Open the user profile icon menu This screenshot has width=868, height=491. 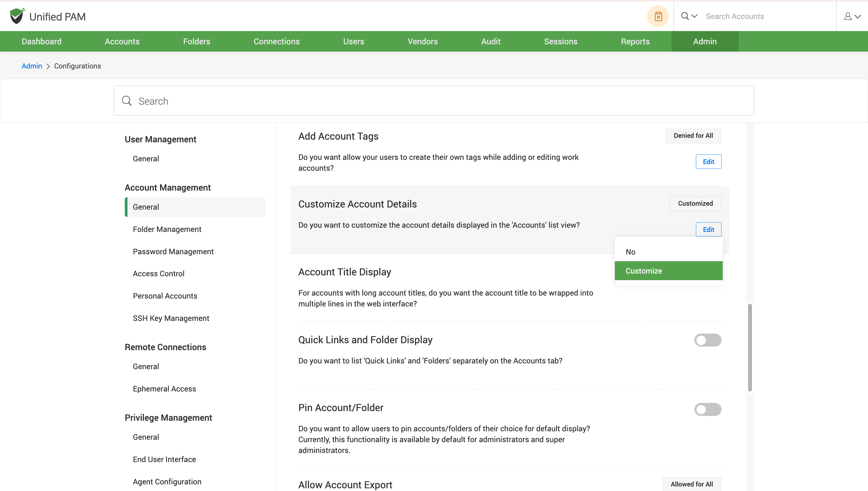(x=848, y=16)
